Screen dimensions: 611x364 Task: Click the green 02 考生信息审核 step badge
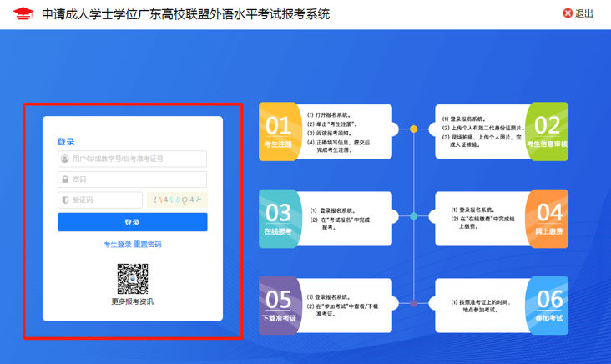548,131
